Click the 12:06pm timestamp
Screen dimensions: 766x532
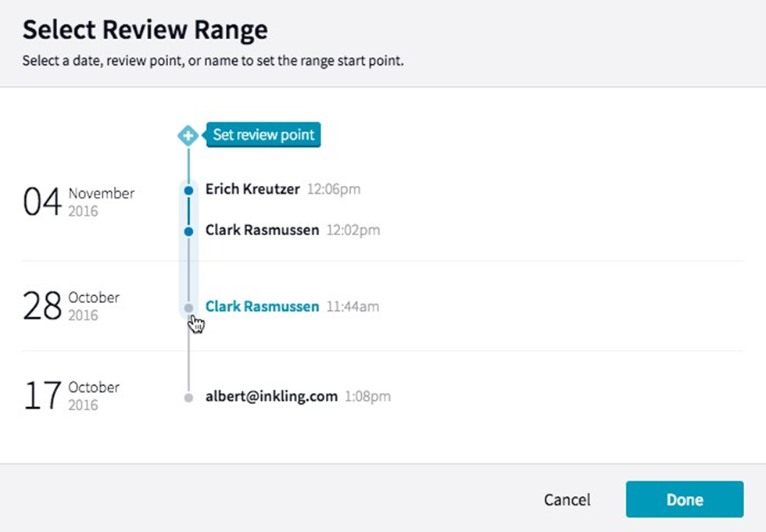334,189
